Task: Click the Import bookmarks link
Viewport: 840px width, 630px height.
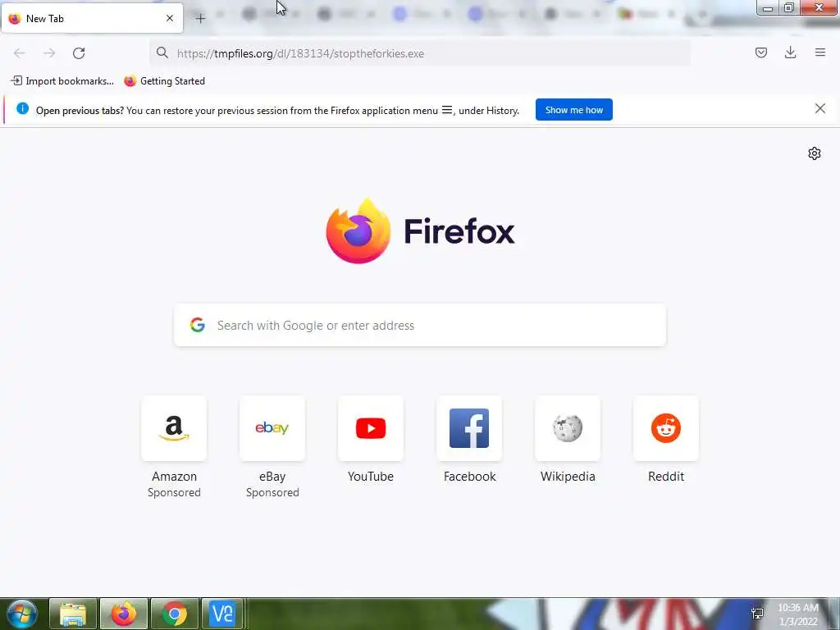Action: tap(62, 81)
